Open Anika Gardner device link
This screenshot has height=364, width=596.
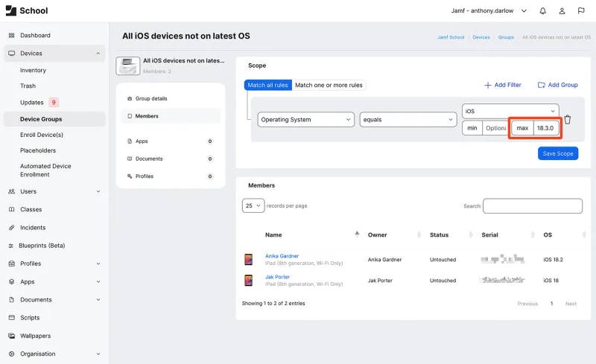coord(282,256)
